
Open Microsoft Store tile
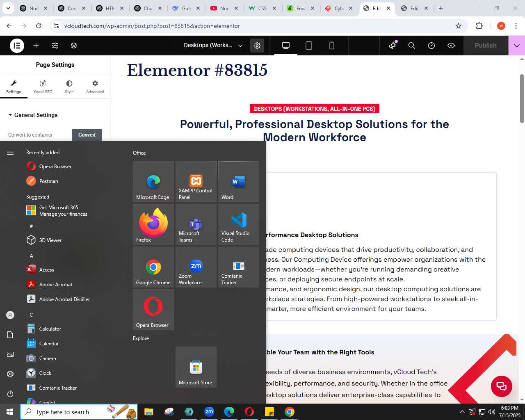point(196,367)
